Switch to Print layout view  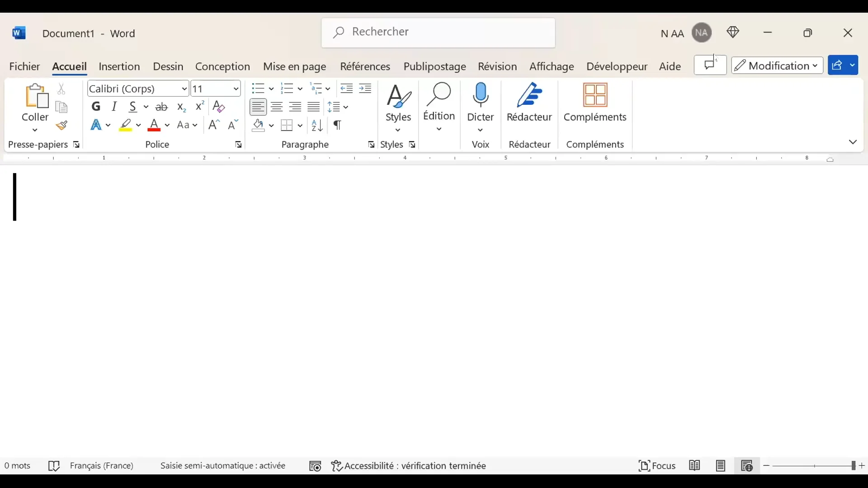tap(722, 466)
